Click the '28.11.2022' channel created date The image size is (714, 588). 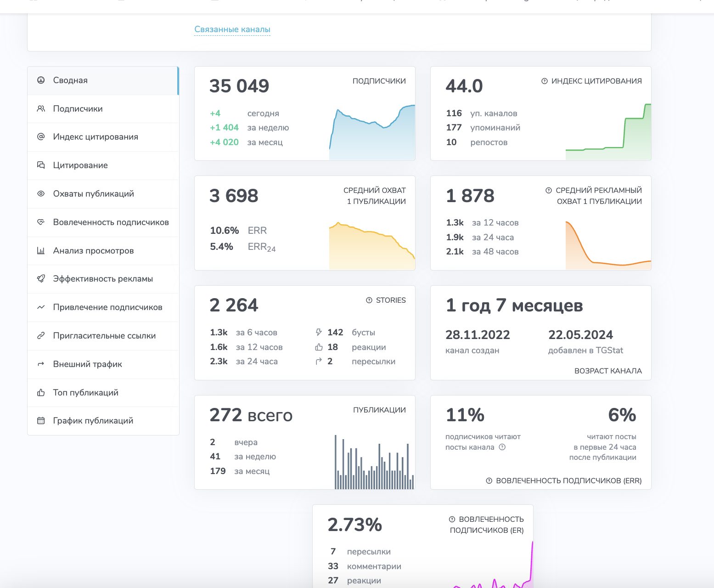[x=478, y=335]
